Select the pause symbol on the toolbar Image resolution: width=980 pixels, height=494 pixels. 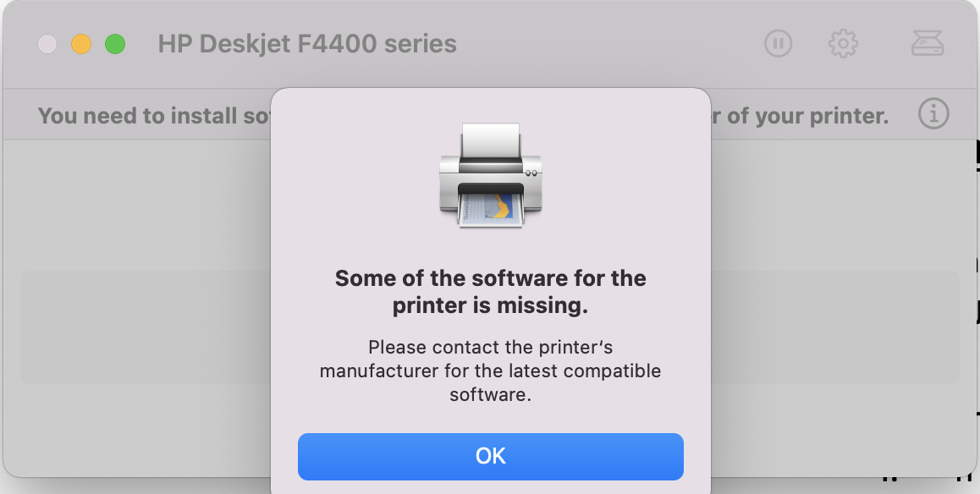(778, 44)
